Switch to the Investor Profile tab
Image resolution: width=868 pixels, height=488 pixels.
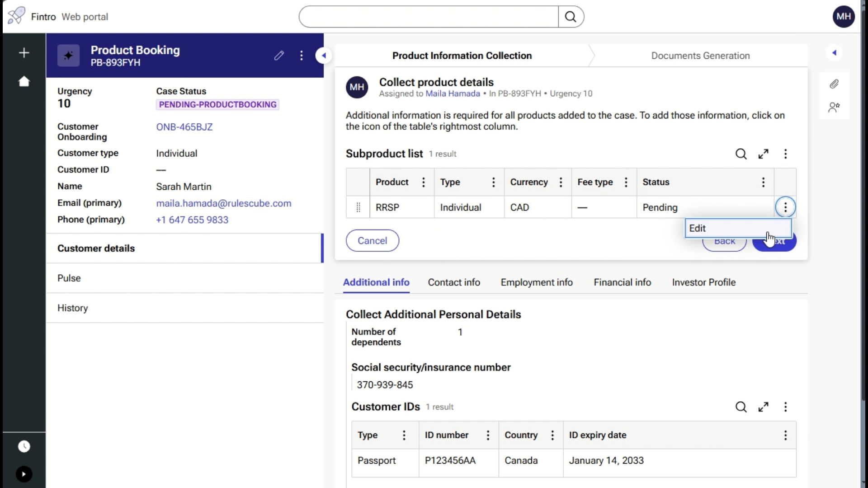click(703, 282)
